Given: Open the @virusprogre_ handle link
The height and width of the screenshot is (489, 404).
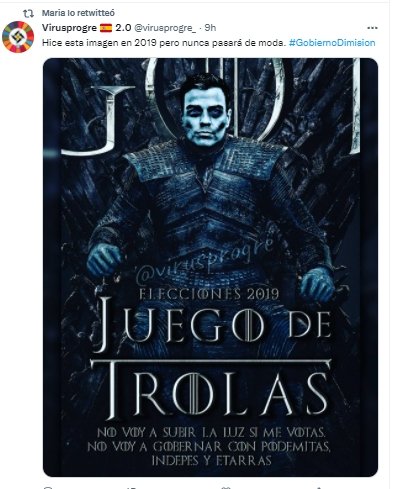Looking at the screenshot, I should tap(165, 28).
